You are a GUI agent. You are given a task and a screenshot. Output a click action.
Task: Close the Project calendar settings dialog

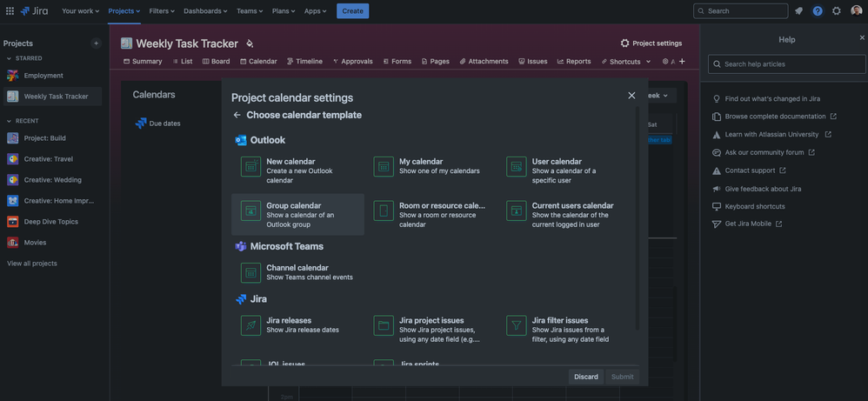[x=631, y=96]
